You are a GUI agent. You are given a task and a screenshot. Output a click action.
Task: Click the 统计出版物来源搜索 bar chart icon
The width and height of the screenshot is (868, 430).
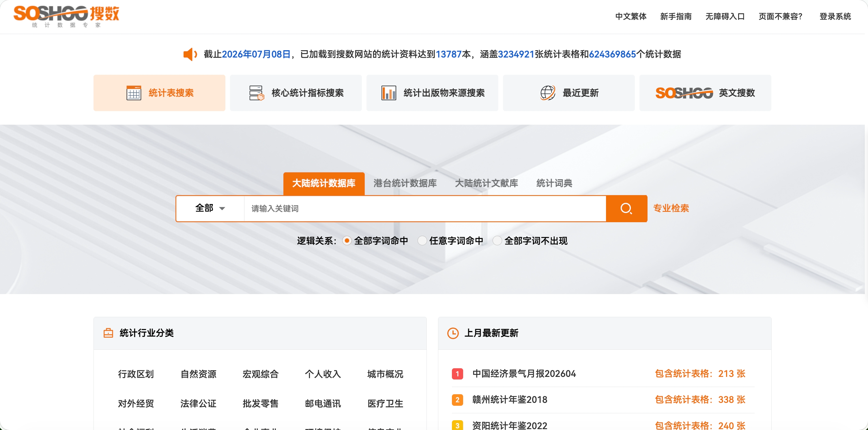pos(388,93)
